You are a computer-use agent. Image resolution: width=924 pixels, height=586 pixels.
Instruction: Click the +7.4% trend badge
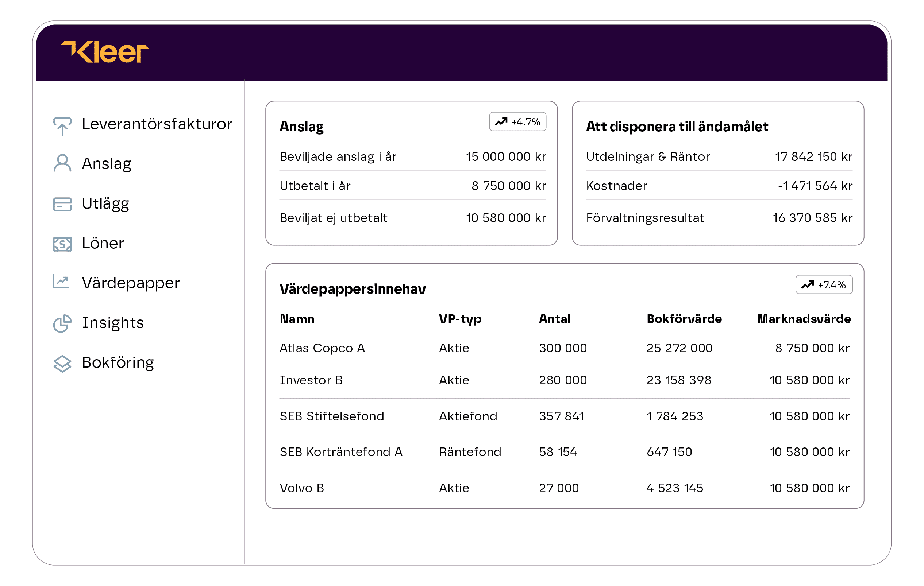tap(824, 284)
